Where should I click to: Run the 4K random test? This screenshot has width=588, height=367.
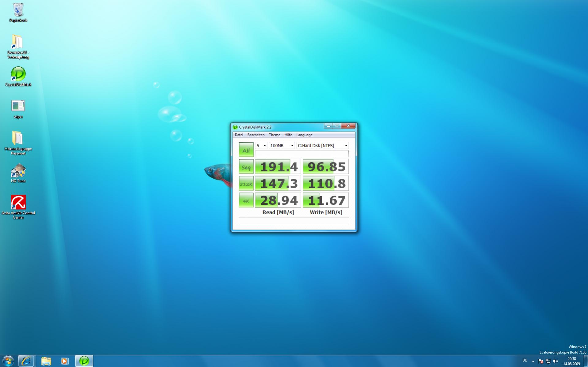tap(246, 200)
